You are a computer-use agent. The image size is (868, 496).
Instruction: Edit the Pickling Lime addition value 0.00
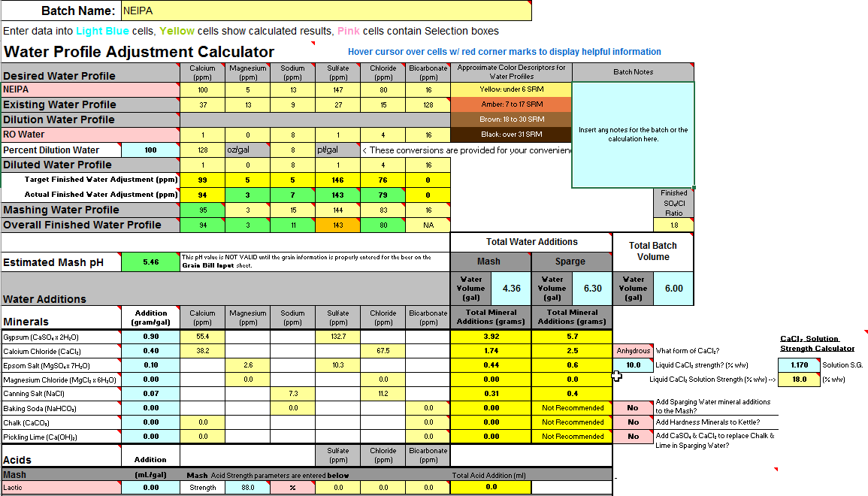coord(150,437)
